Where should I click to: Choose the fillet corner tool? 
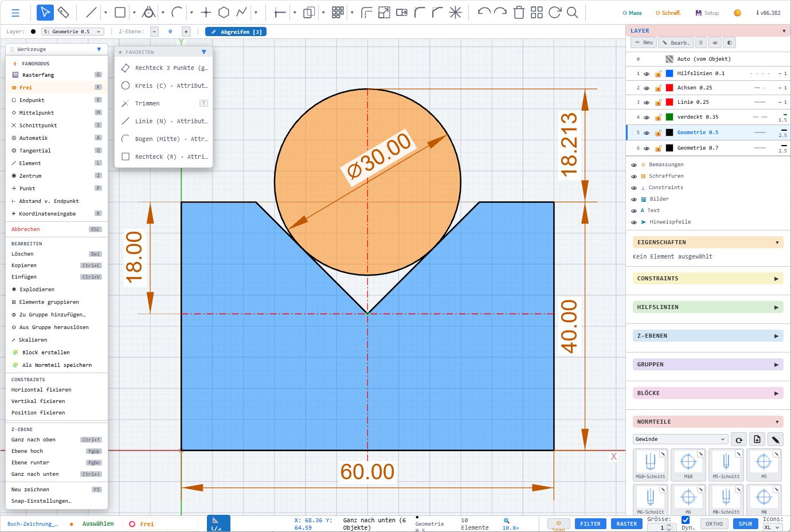pos(420,13)
